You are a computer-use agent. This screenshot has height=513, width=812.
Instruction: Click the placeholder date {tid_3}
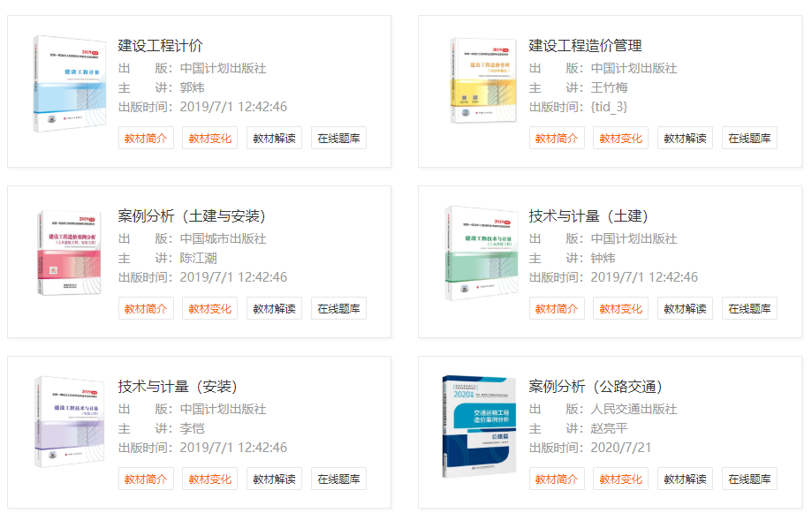tap(609, 107)
